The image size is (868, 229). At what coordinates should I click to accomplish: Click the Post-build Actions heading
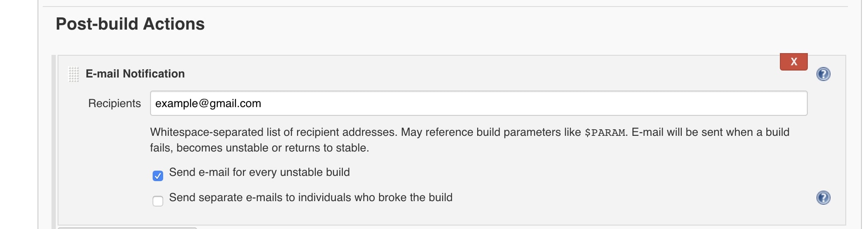pos(130,24)
